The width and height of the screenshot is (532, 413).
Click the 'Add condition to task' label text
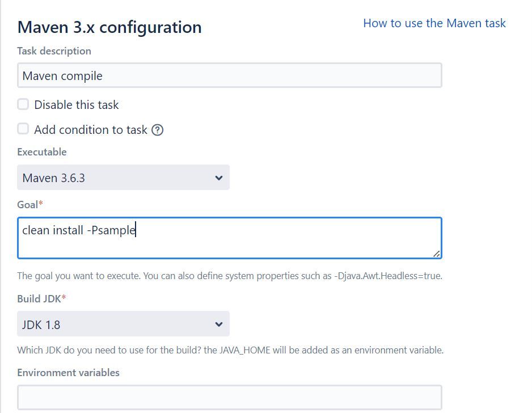[x=91, y=130]
